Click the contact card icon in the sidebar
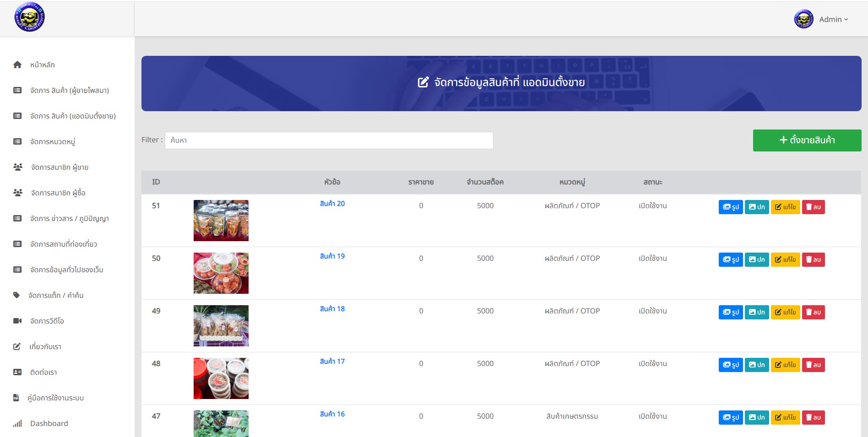Viewport: 868px width, 437px height. (x=17, y=372)
